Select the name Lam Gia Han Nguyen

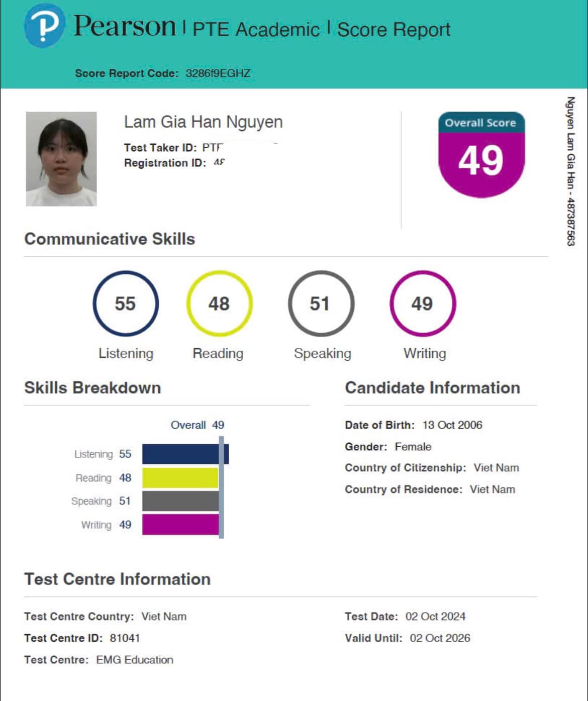[204, 122]
